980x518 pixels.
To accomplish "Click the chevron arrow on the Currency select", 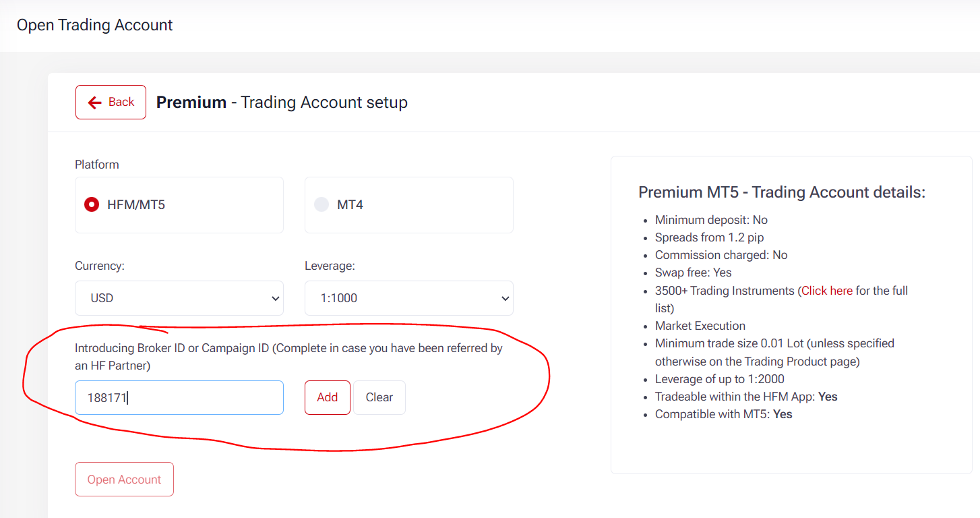I will (x=274, y=298).
